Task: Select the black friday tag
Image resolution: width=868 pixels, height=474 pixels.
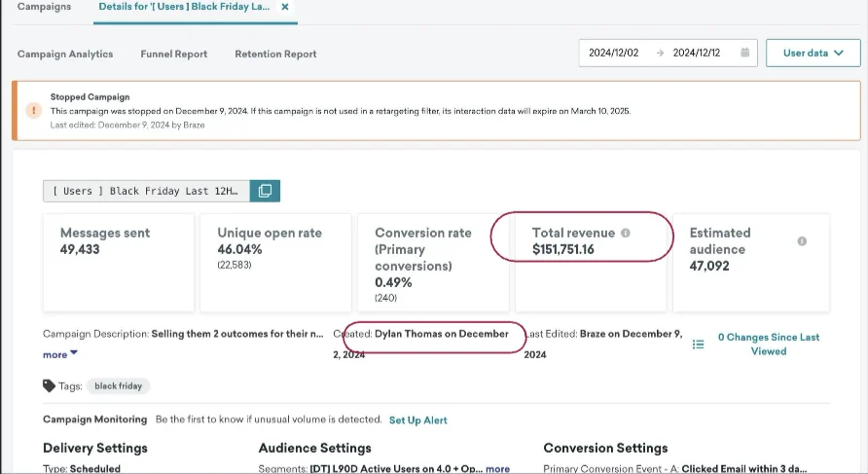Action: pyautogui.click(x=118, y=386)
